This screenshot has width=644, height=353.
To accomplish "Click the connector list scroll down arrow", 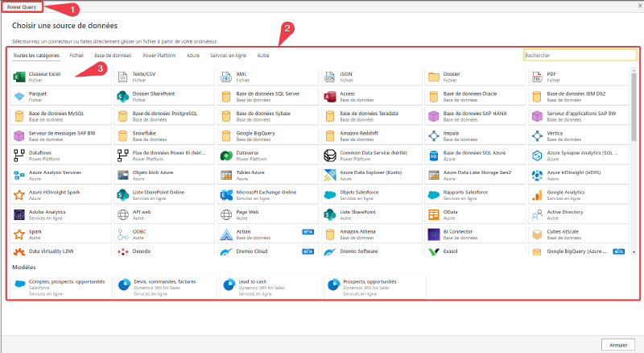I will (634, 252).
